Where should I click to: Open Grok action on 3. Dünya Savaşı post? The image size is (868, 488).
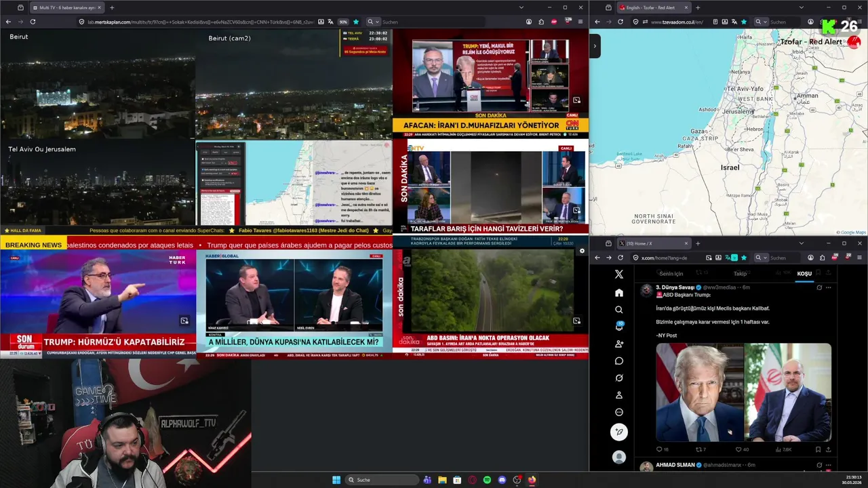tap(818, 287)
